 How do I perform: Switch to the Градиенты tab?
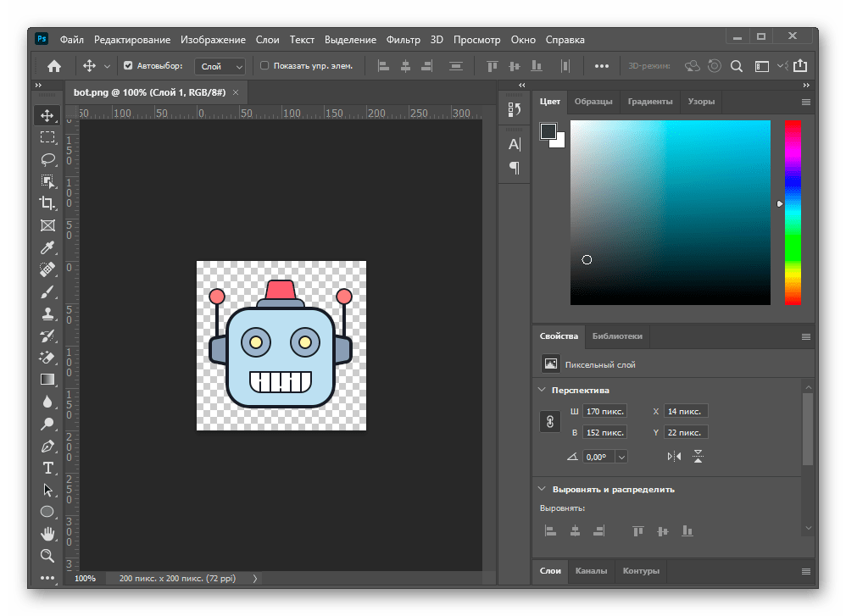coord(650,102)
